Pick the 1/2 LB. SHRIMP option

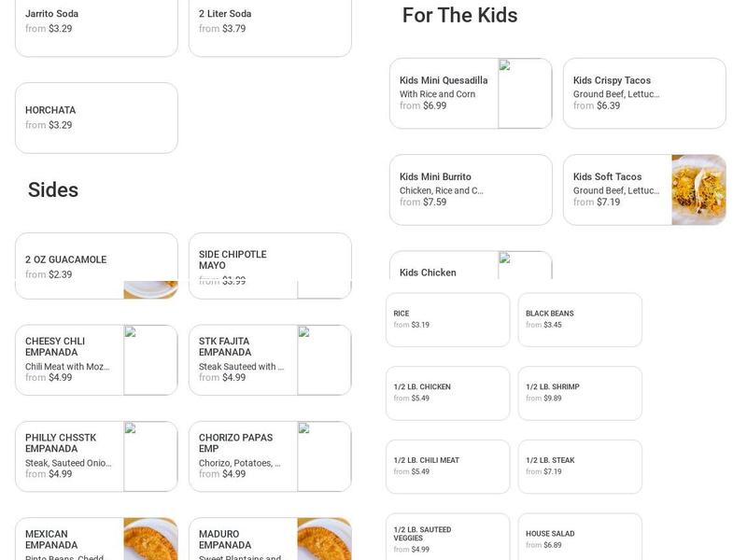point(580,393)
